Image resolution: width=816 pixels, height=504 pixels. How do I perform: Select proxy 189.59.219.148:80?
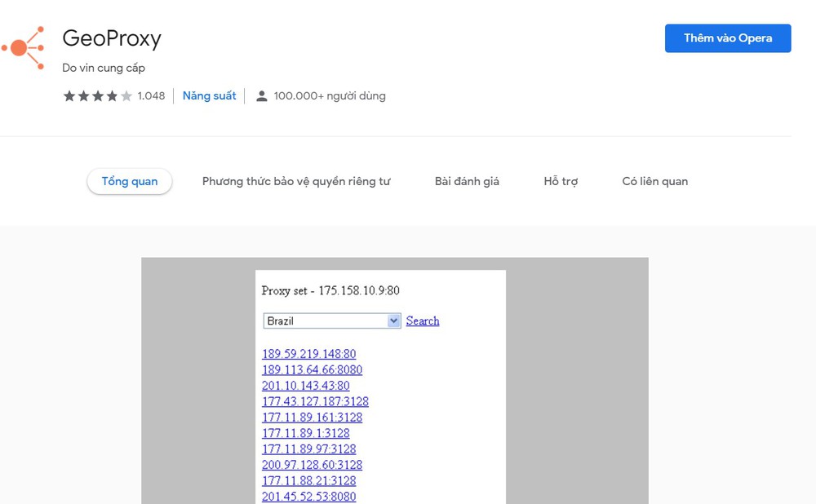click(x=309, y=354)
